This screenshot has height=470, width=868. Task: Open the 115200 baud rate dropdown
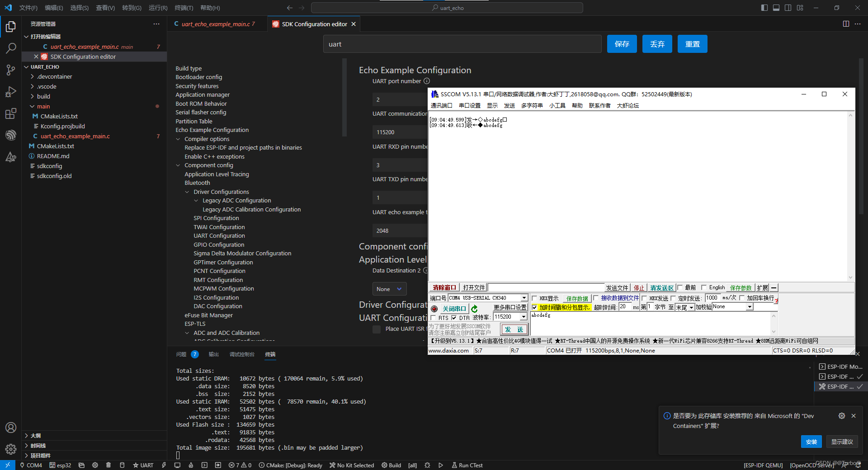click(x=524, y=317)
